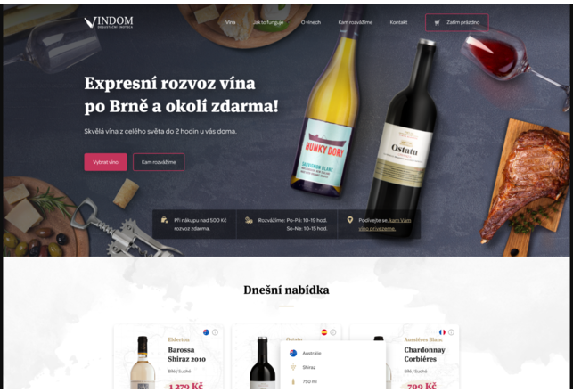Click the map pin icon in info bar
Viewport: 573px width, 392px height.
350,220
